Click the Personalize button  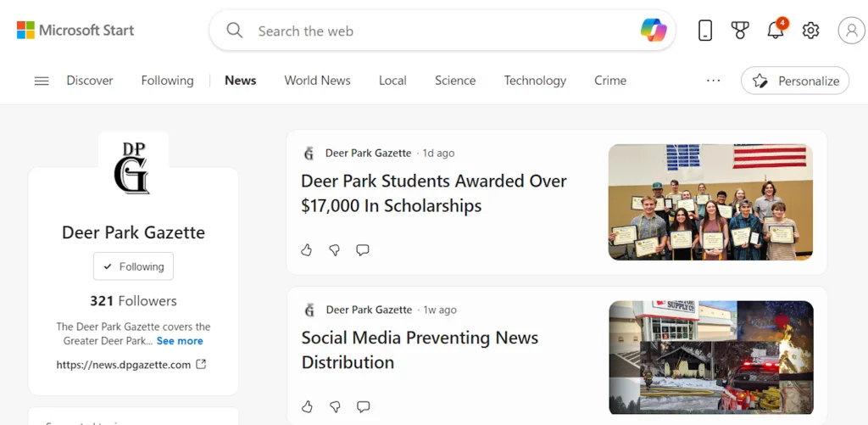coord(795,81)
